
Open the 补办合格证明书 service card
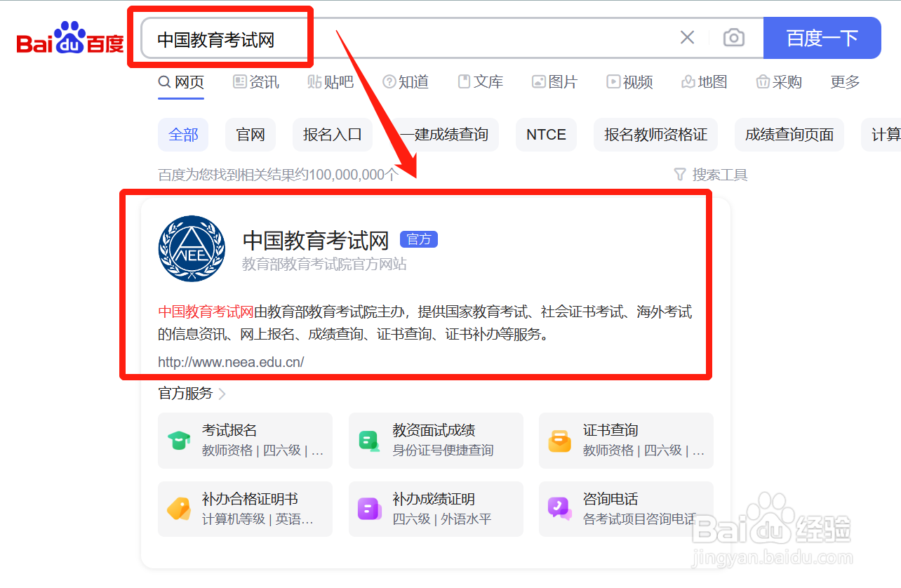pyautogui.click(x=245, y=509)
